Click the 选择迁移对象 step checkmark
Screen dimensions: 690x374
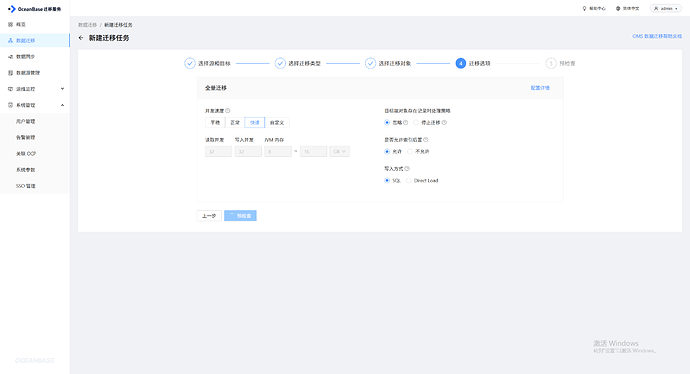pyautogui.click(x=371, y=63)
